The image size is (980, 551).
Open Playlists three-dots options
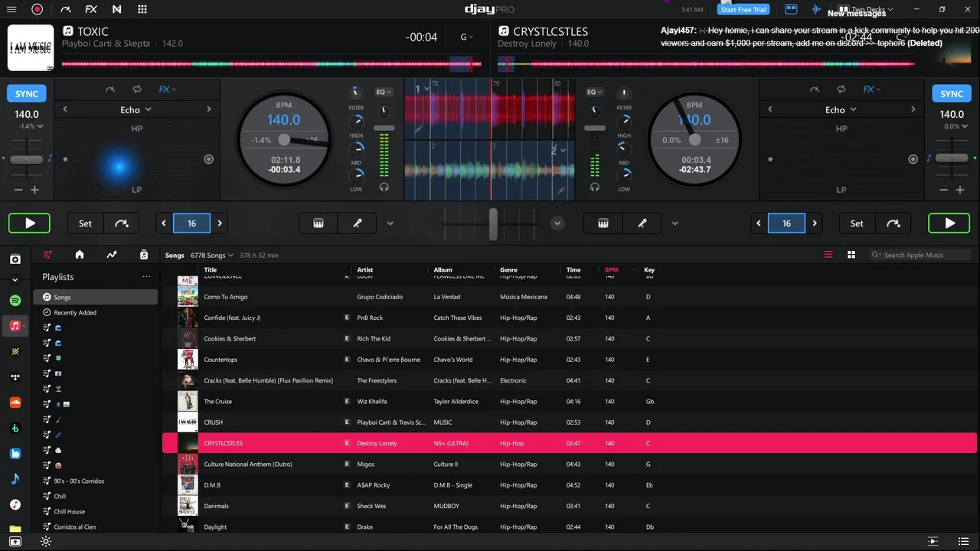(x=146, y=277)
